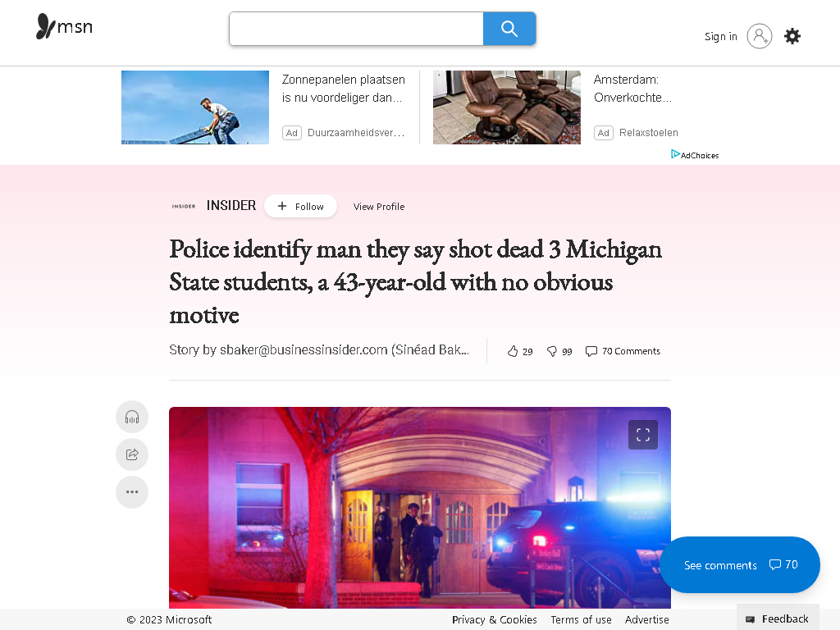
Task: Listen to article with headphones icon
Action: point(132,417)
